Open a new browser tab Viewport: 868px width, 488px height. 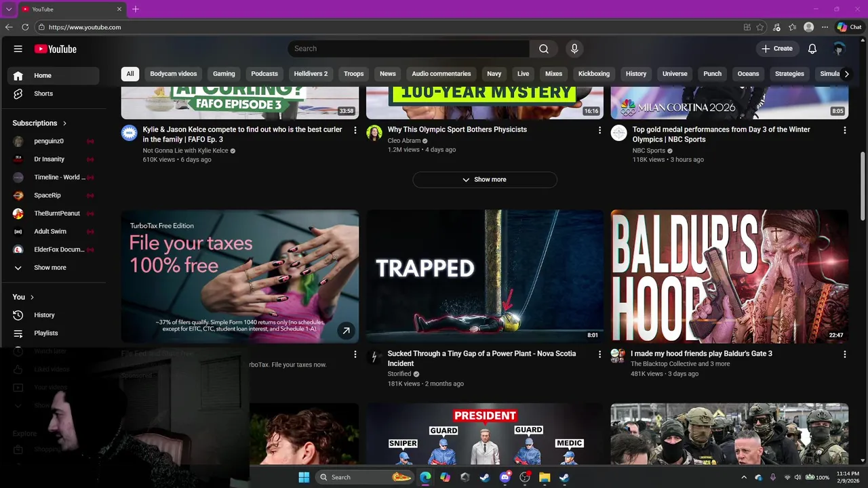tap(136, 9)
